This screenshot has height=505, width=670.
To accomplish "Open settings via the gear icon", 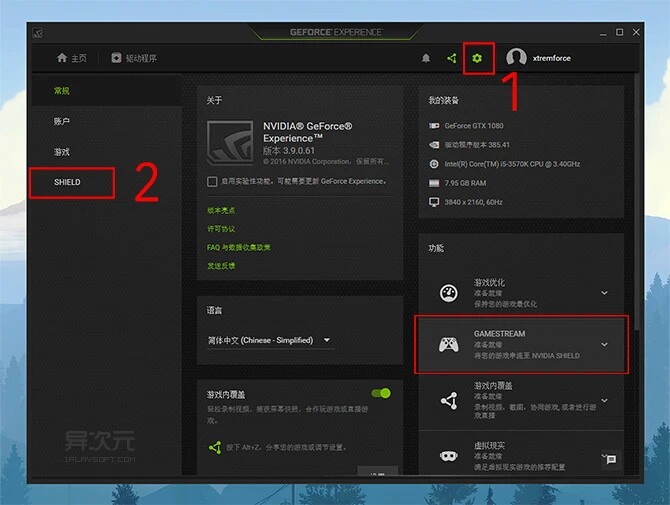I will click(x=477, y=58).
